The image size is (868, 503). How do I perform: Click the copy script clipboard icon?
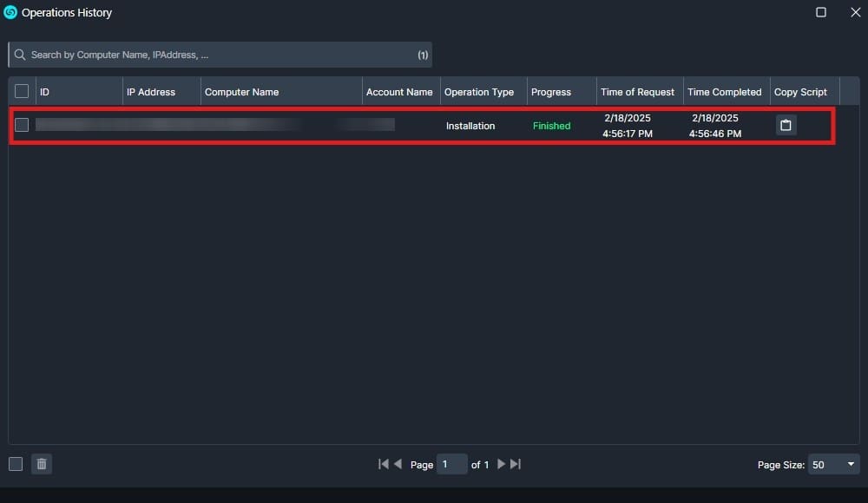click(786, 126)
